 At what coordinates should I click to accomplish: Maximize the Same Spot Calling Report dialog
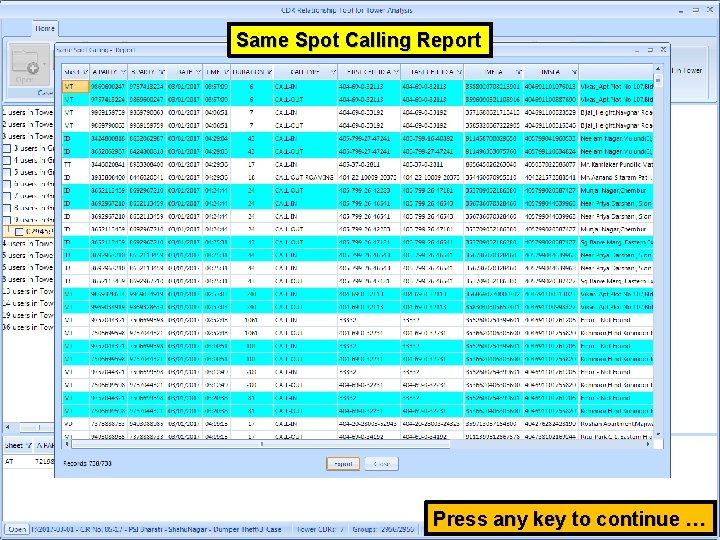tap(650, 49)
